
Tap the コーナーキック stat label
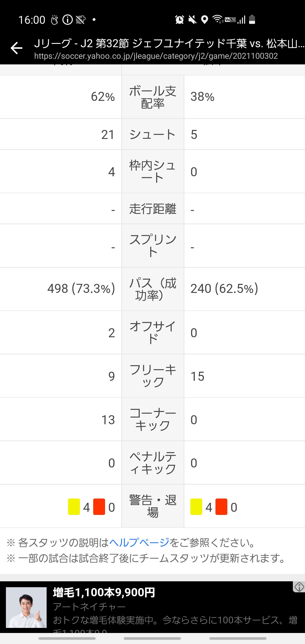153,419
